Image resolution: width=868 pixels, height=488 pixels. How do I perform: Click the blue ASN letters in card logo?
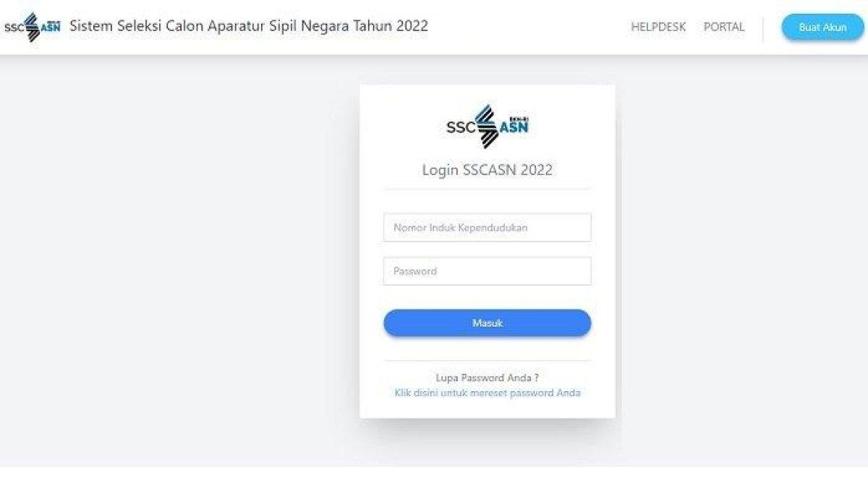(514, 128)
